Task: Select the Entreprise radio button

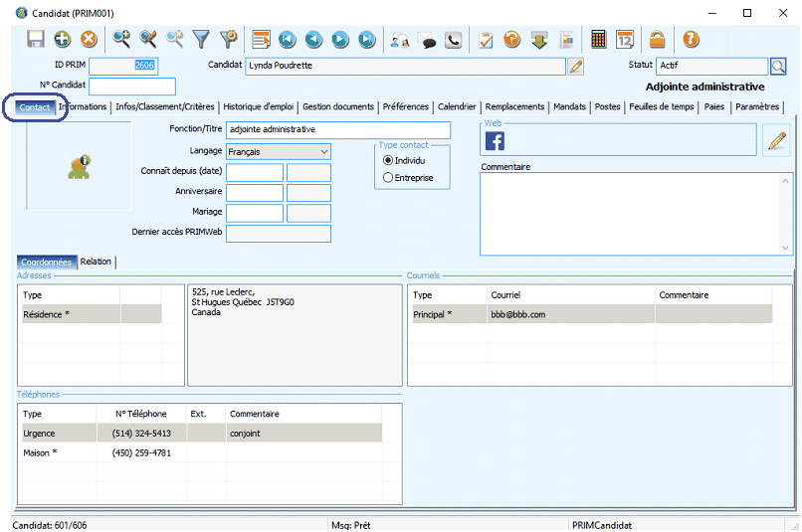Action: [x=388, y=178]
